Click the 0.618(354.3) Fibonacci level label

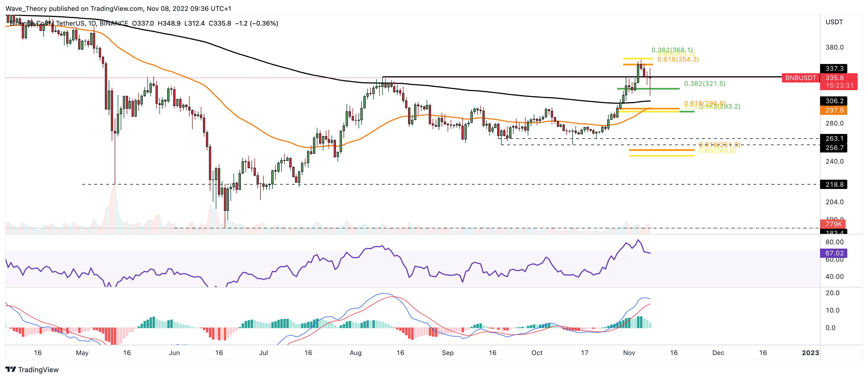click(678, 59)
